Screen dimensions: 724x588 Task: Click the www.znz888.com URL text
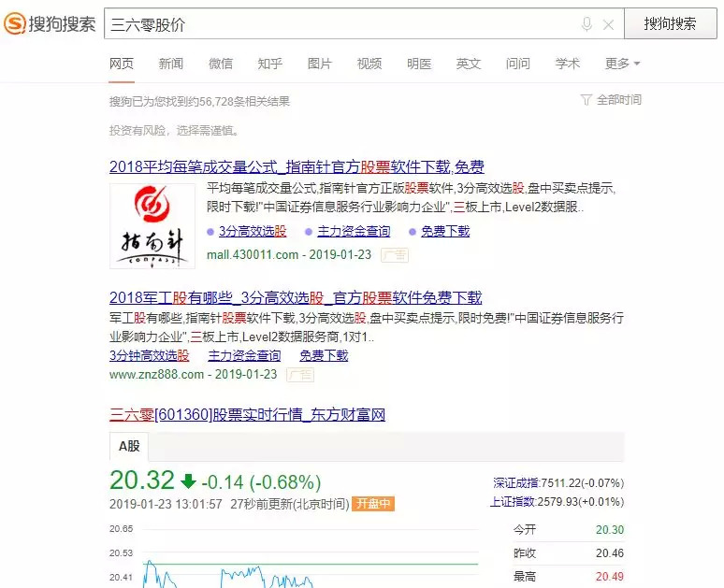tap(156, 374)
